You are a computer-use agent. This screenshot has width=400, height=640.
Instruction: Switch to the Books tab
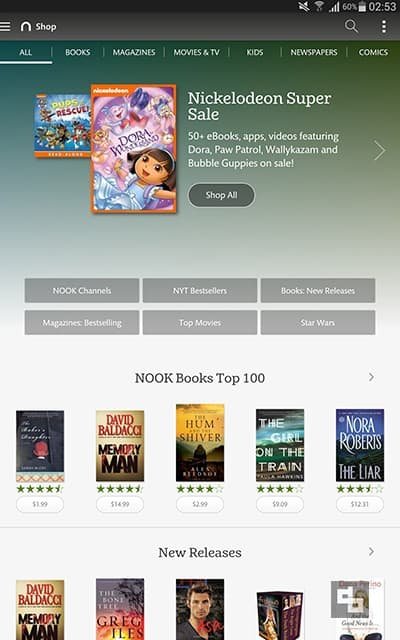pyautogui.click(x=78, y=52)
